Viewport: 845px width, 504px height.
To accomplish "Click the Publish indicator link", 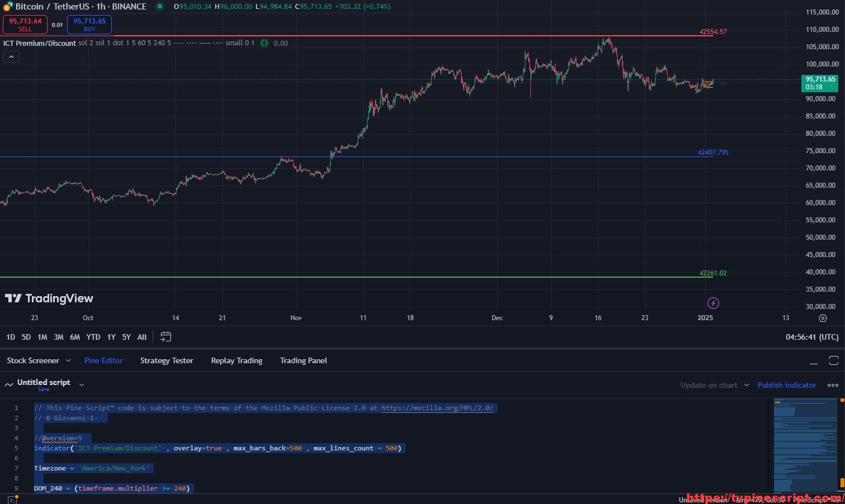I will pyautogui.click(x=786, y=385).
